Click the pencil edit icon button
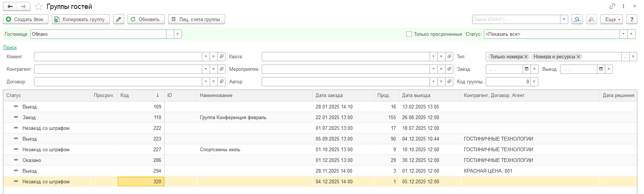The width and height of the screenshot is (644, 194). pos(118,19)
